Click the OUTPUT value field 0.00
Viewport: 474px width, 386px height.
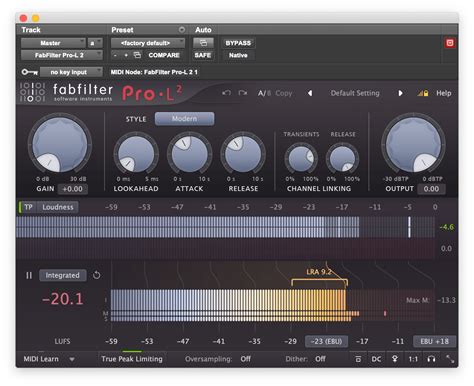[x=431, y=189]
